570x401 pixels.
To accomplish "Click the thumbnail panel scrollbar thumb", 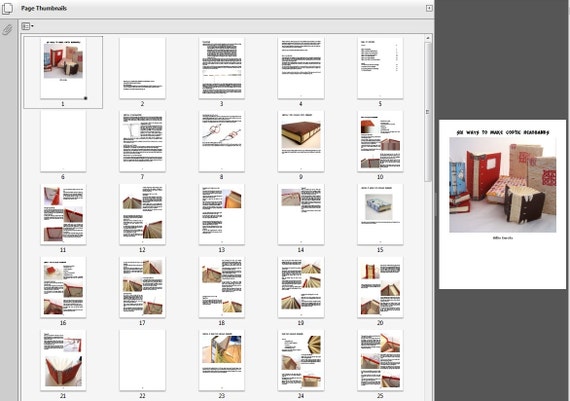I will (x=428, y=112).
